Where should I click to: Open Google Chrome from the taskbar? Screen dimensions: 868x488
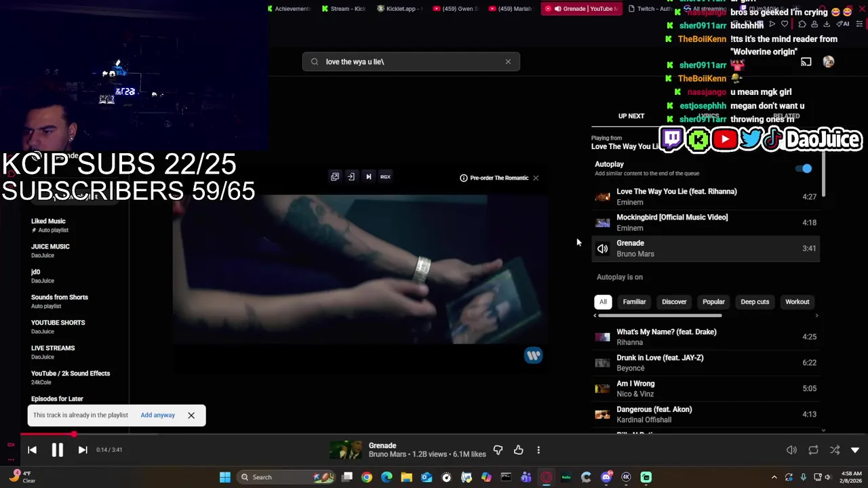click(366, 477)
